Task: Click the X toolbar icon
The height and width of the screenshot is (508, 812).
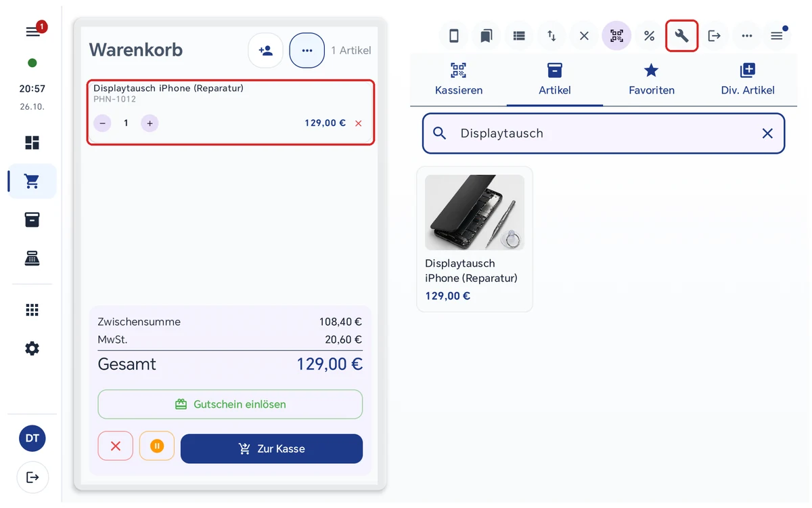Action: point(584,36)
